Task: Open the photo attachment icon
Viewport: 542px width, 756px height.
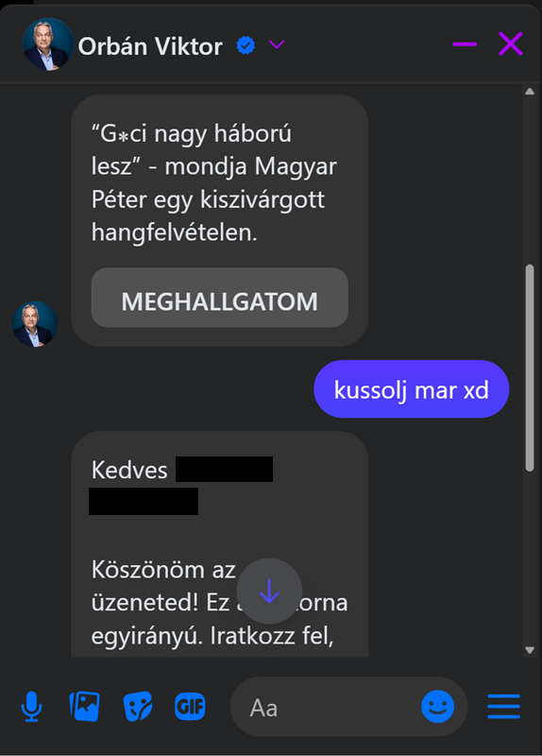Action: [84, 706]
